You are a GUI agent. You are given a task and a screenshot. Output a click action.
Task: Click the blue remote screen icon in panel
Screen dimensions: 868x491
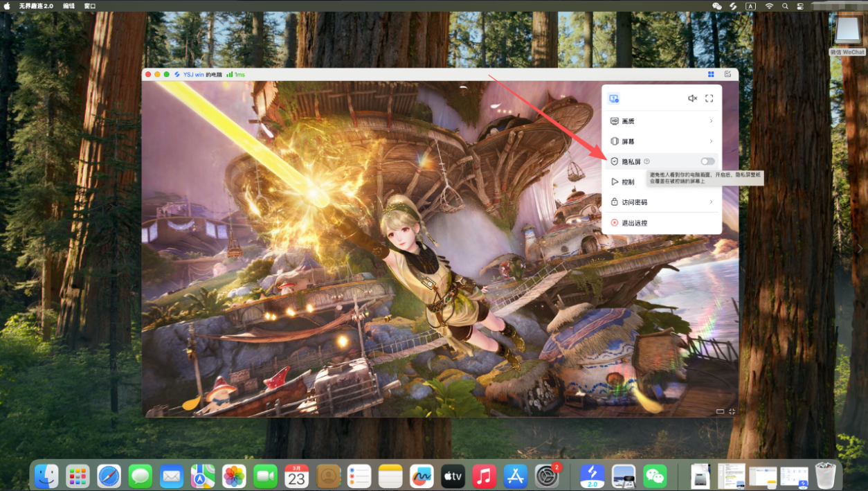pos(613,98)
